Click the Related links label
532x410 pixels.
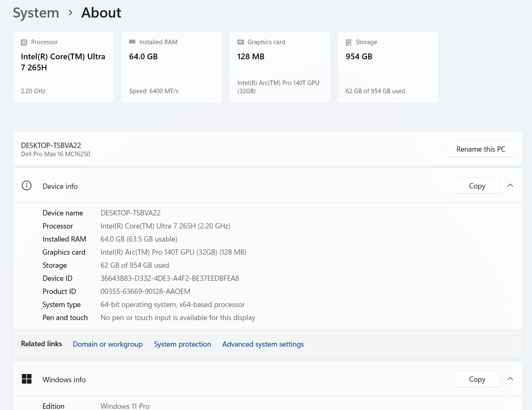(41, 344)
